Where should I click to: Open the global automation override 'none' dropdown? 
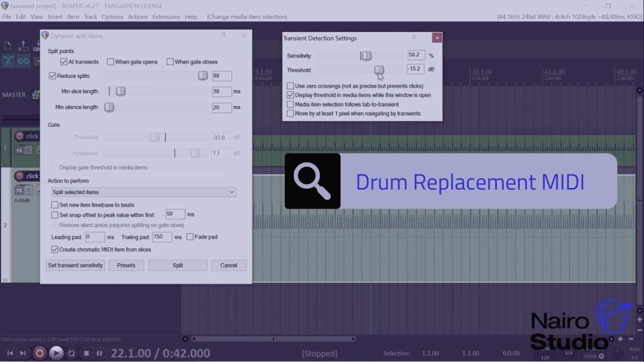[x=594, y=356]
